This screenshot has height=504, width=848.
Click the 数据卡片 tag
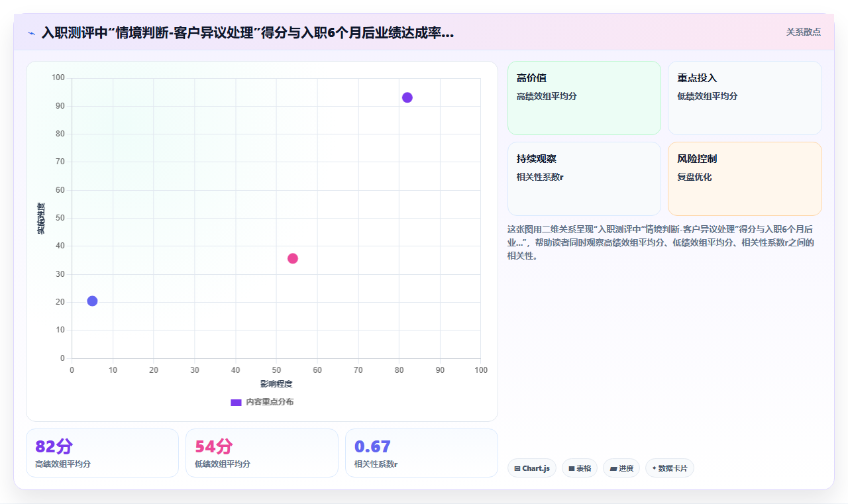pos(670,468)
